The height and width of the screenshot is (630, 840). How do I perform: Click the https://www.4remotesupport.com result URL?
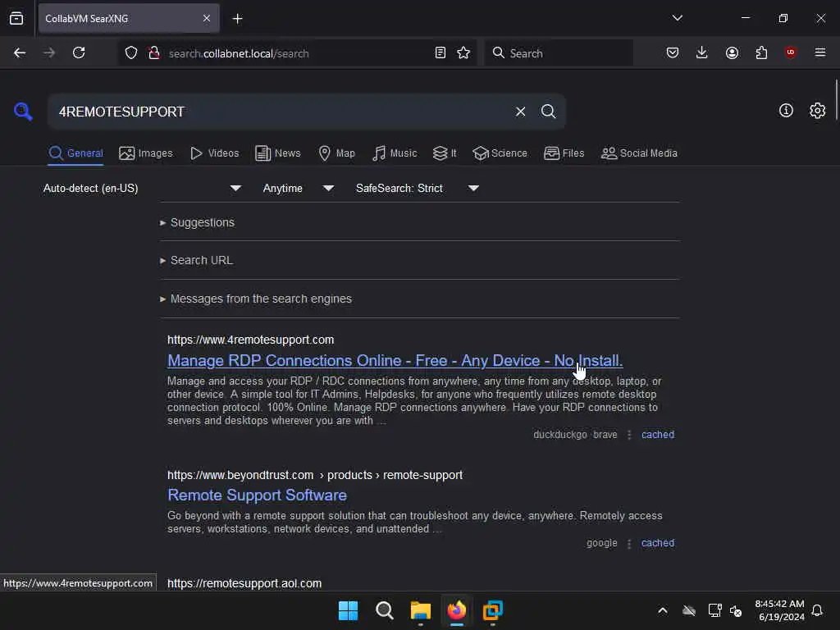click(x=251, y=340)
